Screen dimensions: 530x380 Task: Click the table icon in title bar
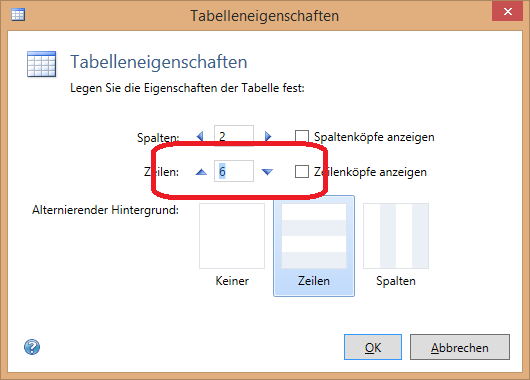click(x=18, y=15)
